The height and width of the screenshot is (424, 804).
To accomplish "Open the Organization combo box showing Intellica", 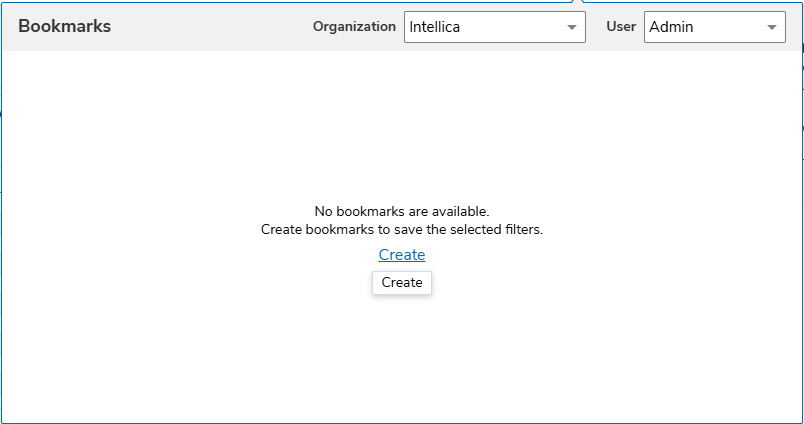I will 494,27.
